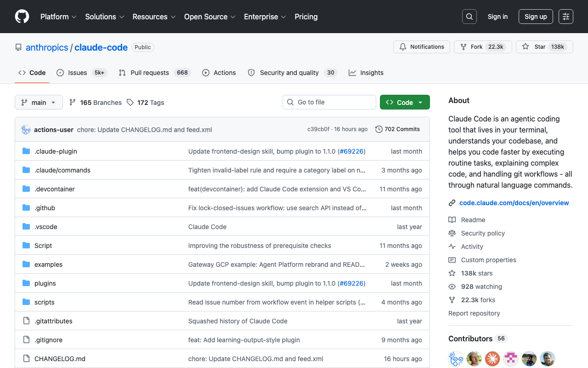Open the green Code dropdown button

(405, 102)
